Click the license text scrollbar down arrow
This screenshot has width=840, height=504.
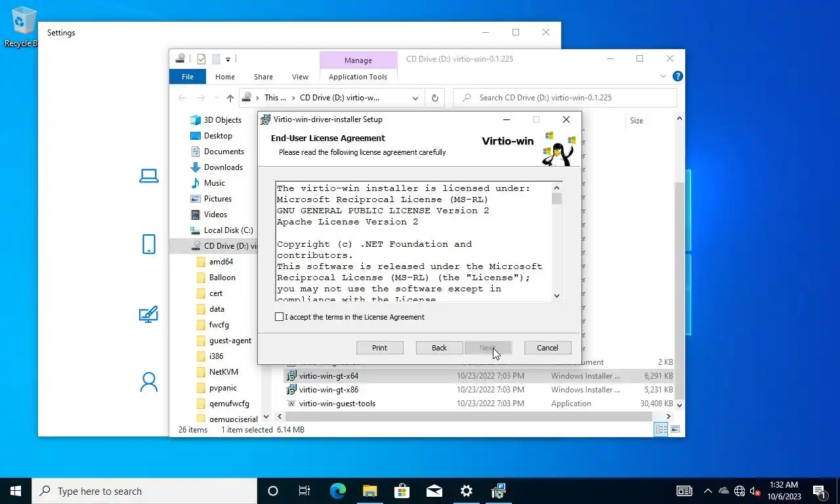[556, 296]
